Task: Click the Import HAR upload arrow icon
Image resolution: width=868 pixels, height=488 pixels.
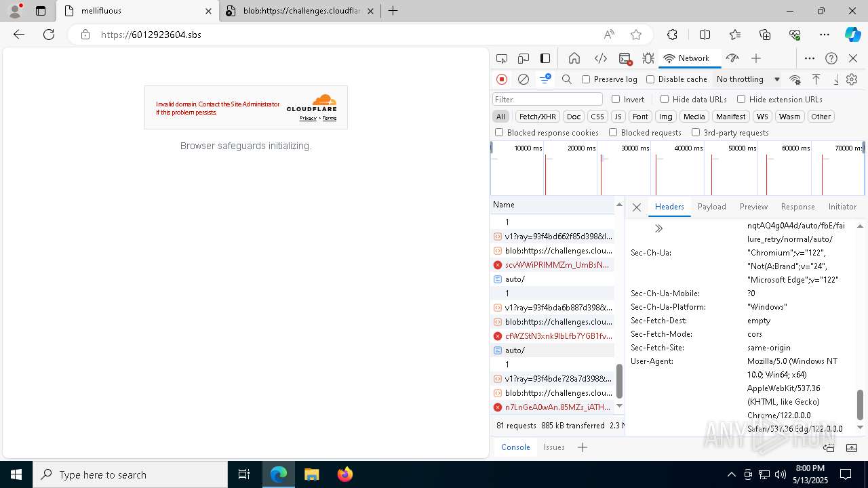Action: tap(816, 79)
